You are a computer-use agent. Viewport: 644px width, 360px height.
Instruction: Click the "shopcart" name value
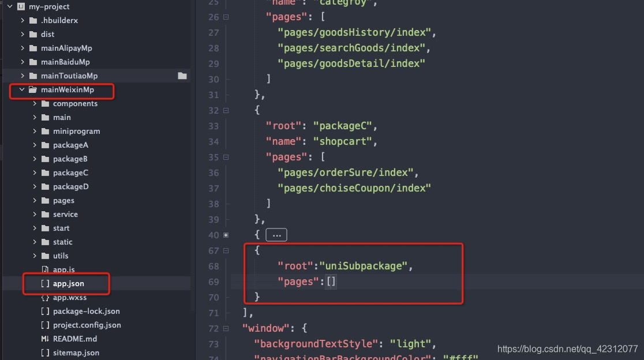point(343,141)
